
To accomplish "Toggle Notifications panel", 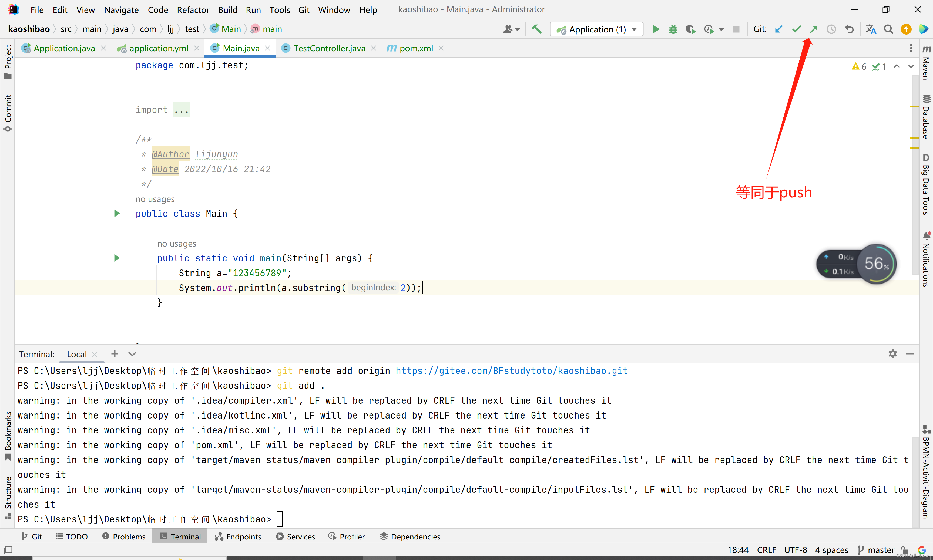I will pyautogui.click(x=926, y=260).
